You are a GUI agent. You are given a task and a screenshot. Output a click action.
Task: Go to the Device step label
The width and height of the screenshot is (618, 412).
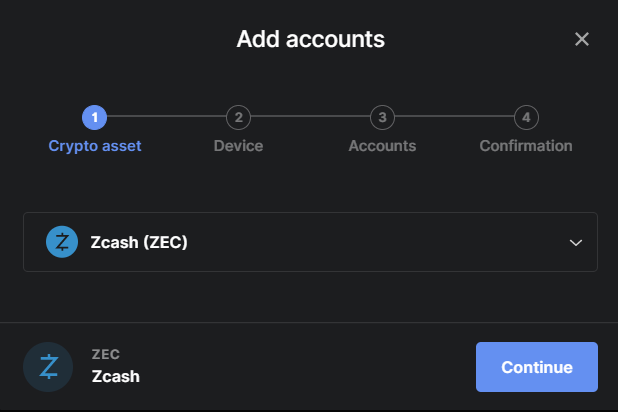[x=238, y=146]
